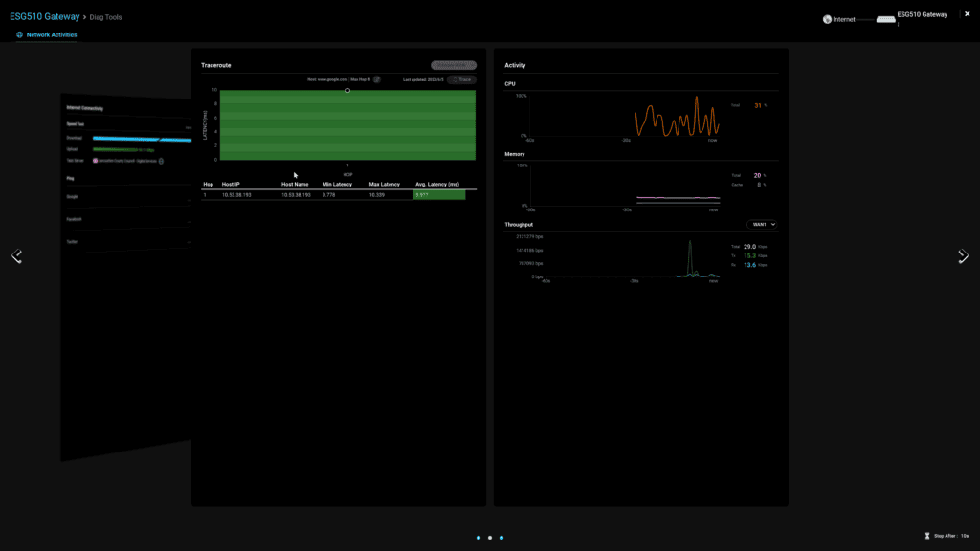
Task: Go to the third carousel page dot
Action: pyautogui.click(x=501, y=538)
